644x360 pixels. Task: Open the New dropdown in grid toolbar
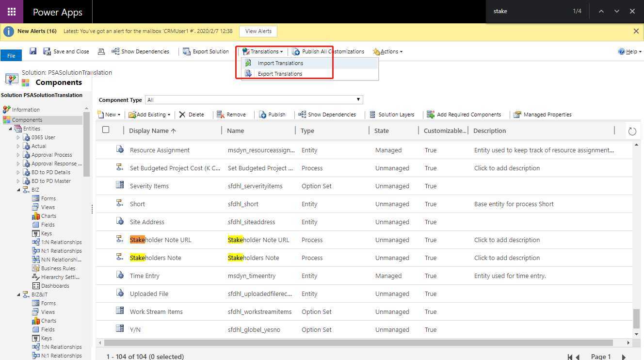pos(110,115)
